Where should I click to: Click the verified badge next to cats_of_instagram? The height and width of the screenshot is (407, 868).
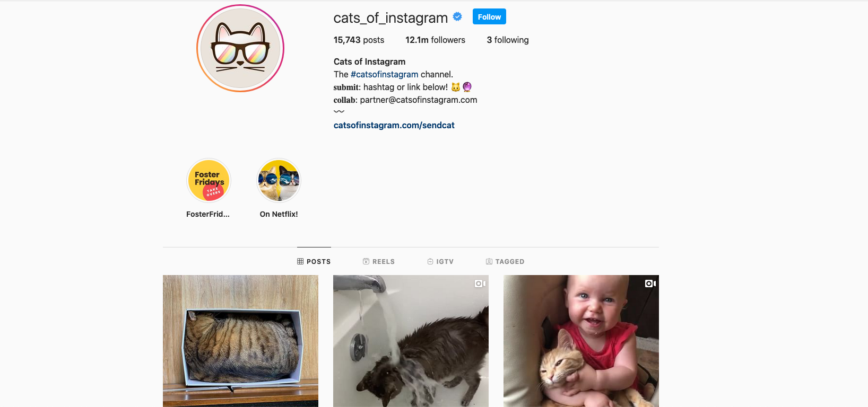click(457, 17)
